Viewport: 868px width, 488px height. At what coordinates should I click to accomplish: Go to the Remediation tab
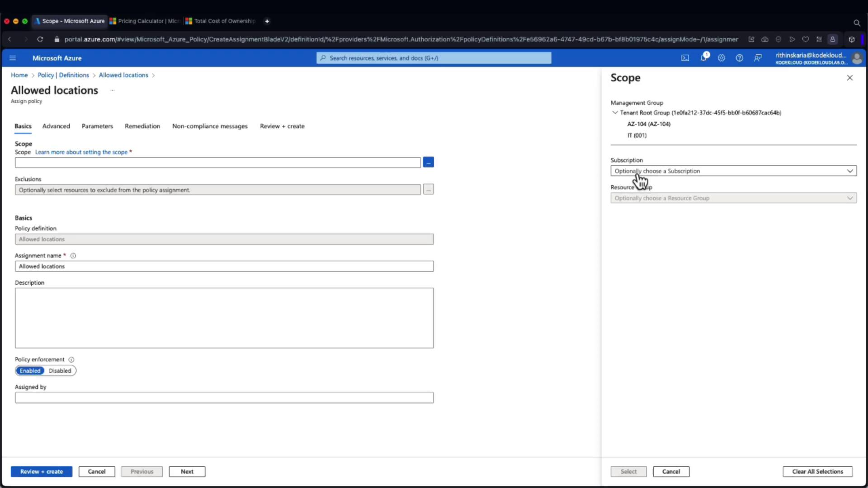pyautogui.click(x=142, y=126)
